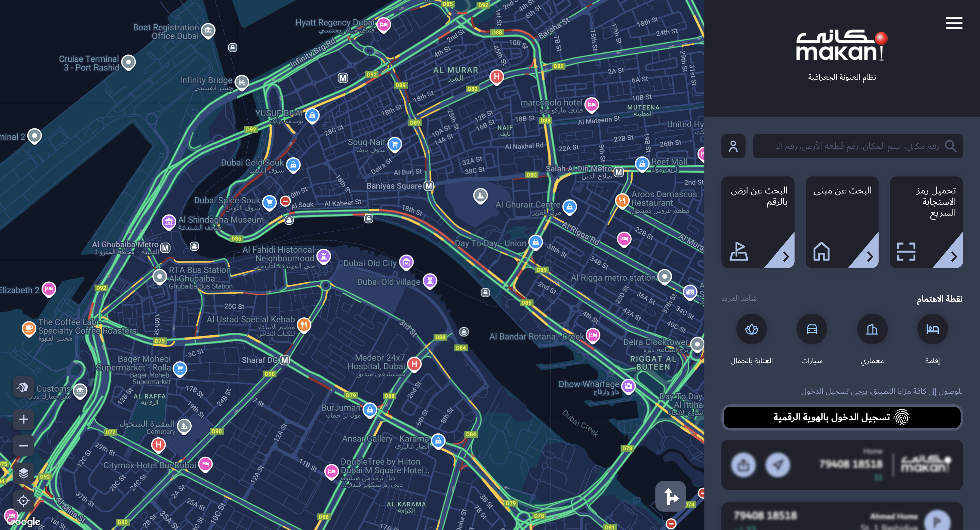Open the QR code scan card arrow
Image resolution: width=980 pixels, height=530 pixels.
(953, 256)
